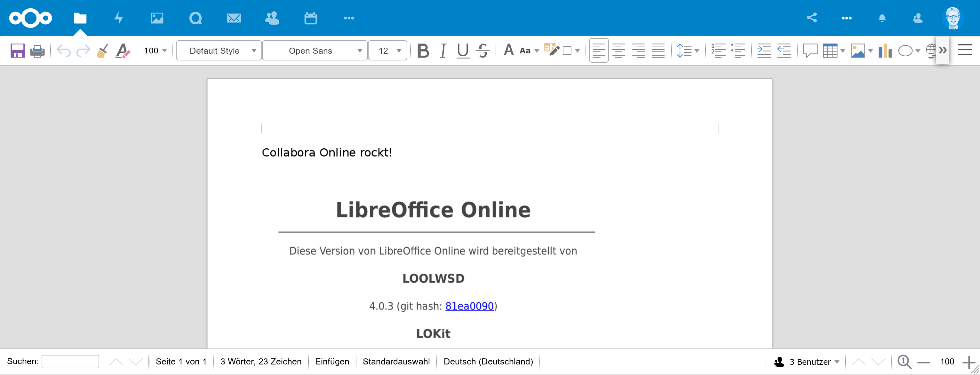980x375 pixels.
Task: Open the toolbar zoom 100 dropdown
Action: pos(155,50)
